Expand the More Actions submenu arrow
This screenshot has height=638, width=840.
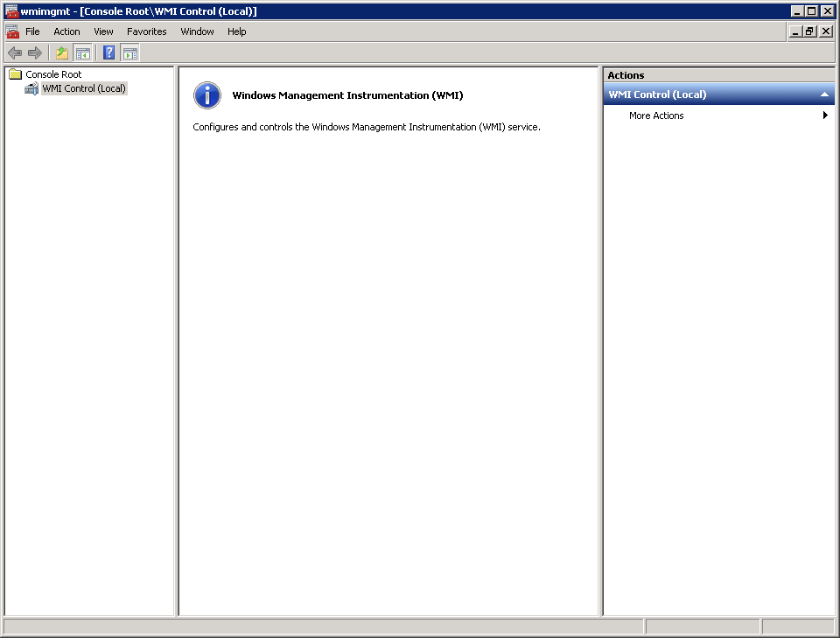point(825,116)
